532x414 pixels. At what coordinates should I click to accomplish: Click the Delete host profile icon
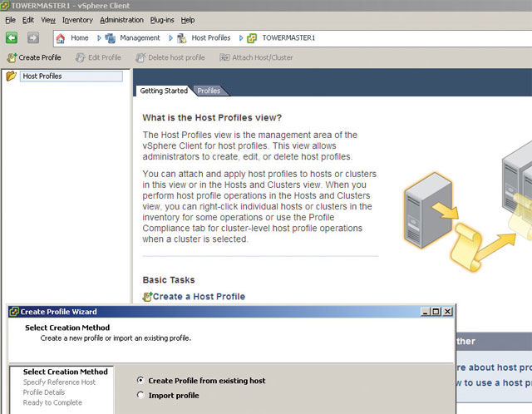140,57
